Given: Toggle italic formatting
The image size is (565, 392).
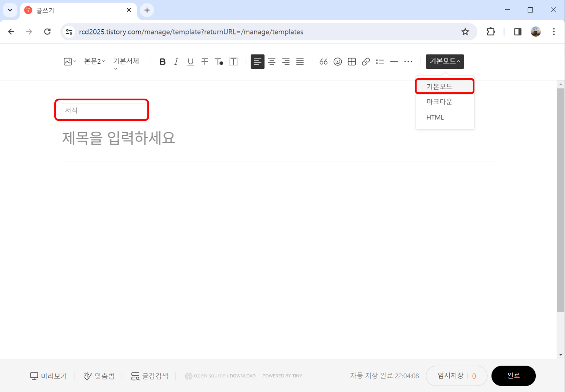Looking at the screenshot, I should (x=176, y=62).
